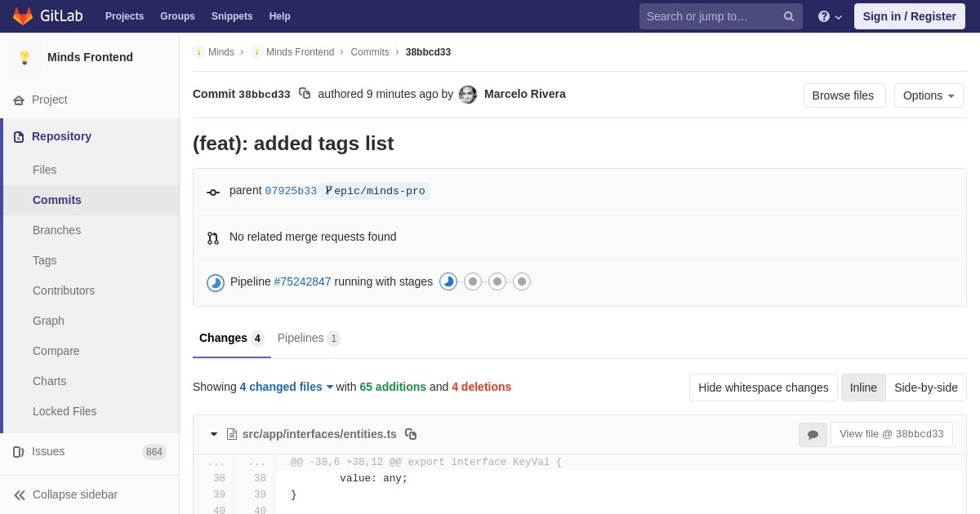Click the Collapse sidebar chevrons
980x514 pixels.
click(20, 494)
